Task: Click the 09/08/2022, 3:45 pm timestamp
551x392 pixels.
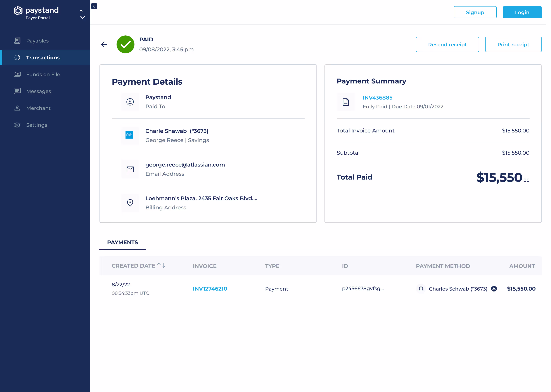Action: coord(166,50)
